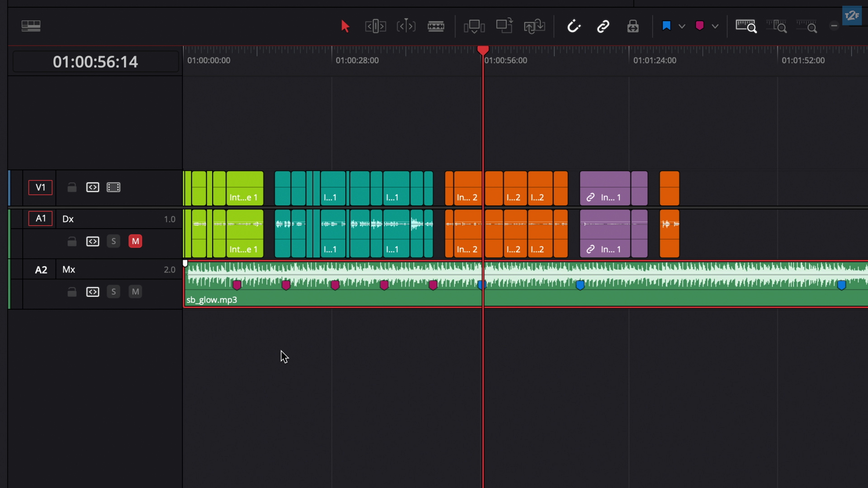Click the timecode field 01:00:56:14
This screenshot has height=488, width=868.
[x=95, y=62]
